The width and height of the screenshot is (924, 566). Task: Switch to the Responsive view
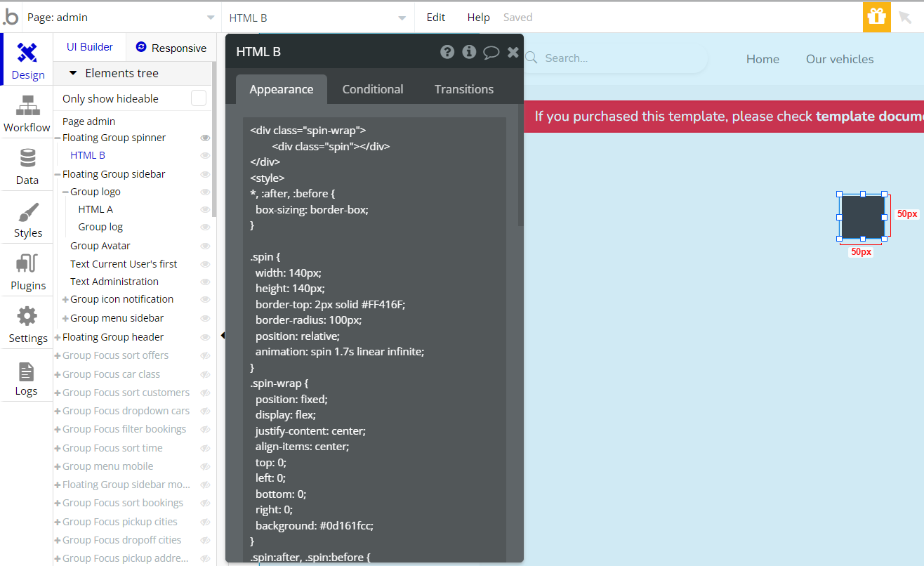[x=171, y=48]
